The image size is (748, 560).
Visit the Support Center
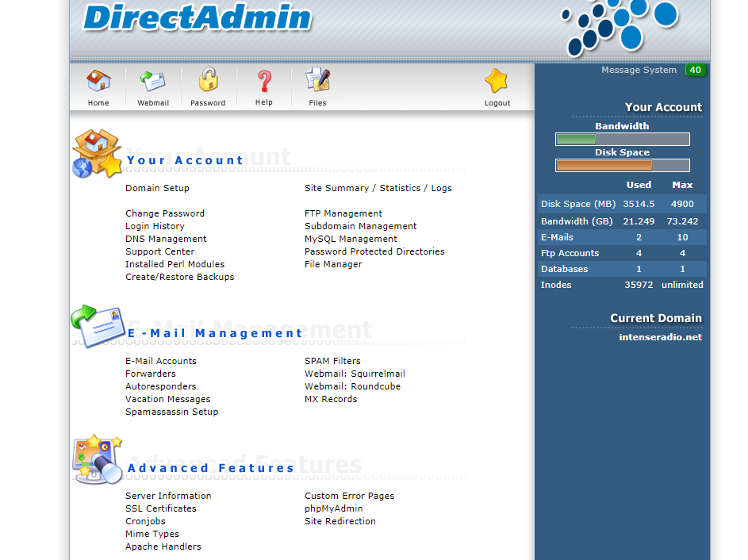pyautogui.click(x=159, y=251)
